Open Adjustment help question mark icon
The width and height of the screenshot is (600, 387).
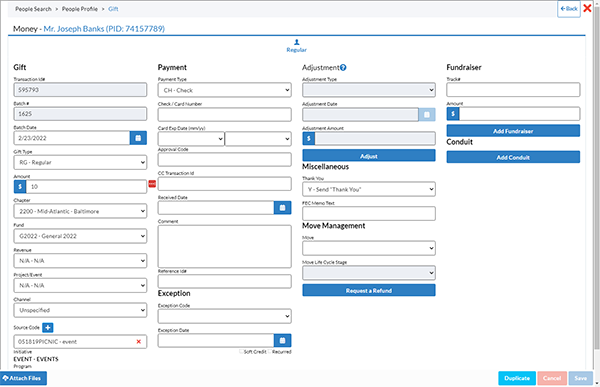343,68
